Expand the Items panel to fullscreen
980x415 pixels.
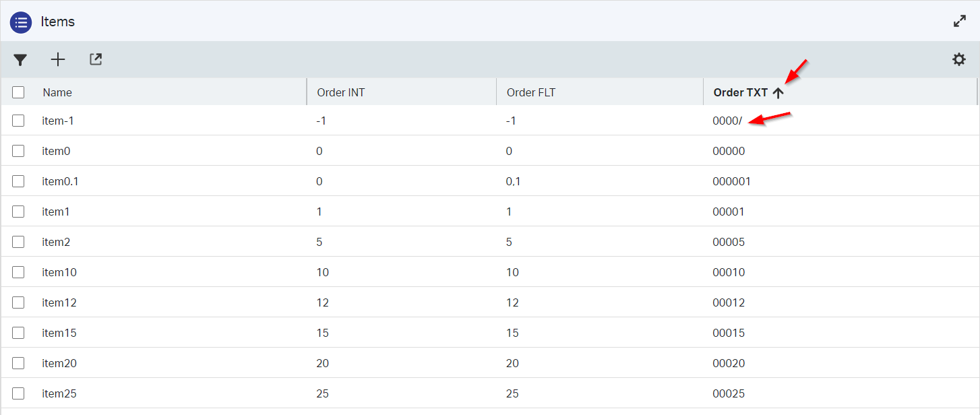(960, 22)
